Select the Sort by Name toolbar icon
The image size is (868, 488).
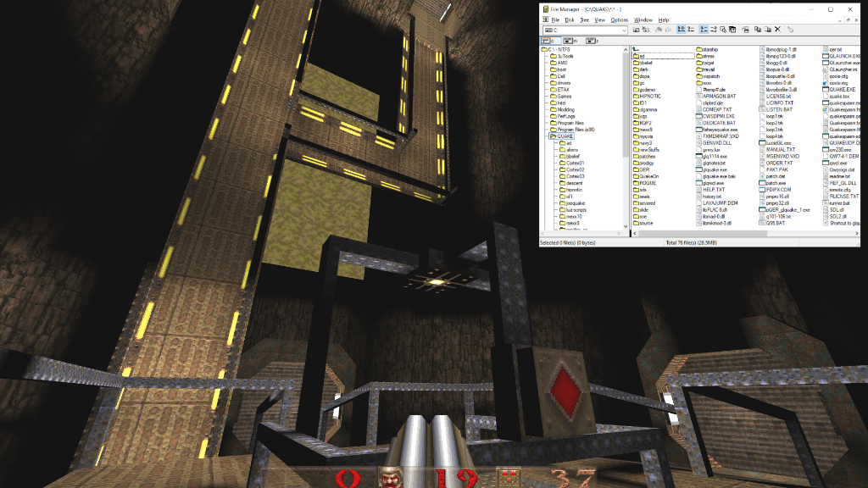point(704,30)
